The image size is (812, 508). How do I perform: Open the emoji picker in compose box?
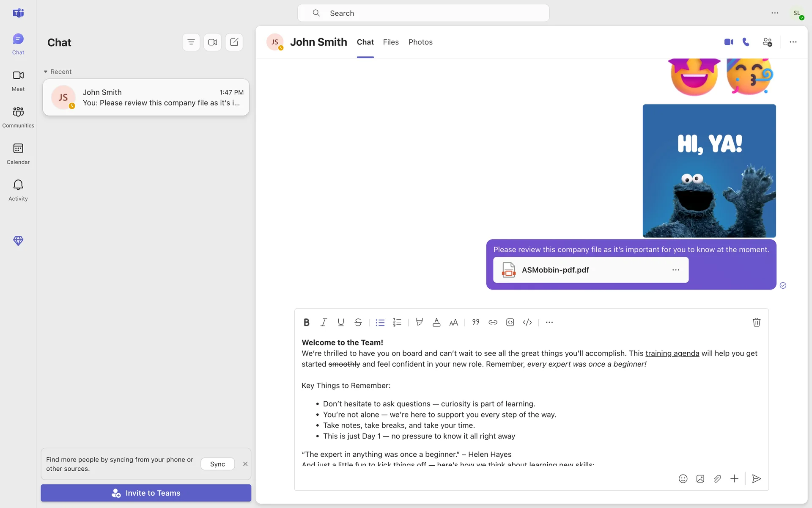(683, 479)
